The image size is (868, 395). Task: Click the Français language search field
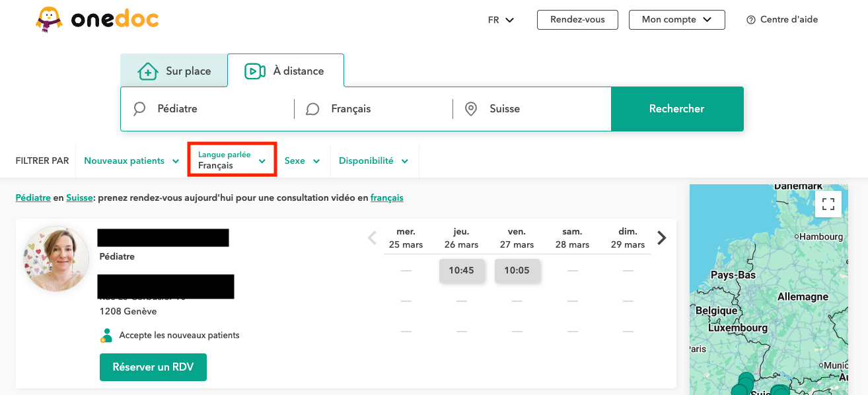(x=373, y=109)
